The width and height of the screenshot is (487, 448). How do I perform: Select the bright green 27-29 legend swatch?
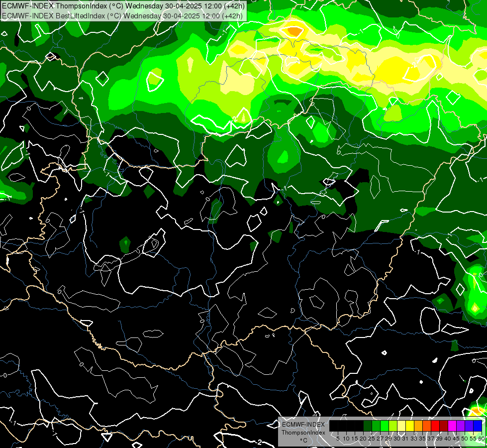click(385, 426)
